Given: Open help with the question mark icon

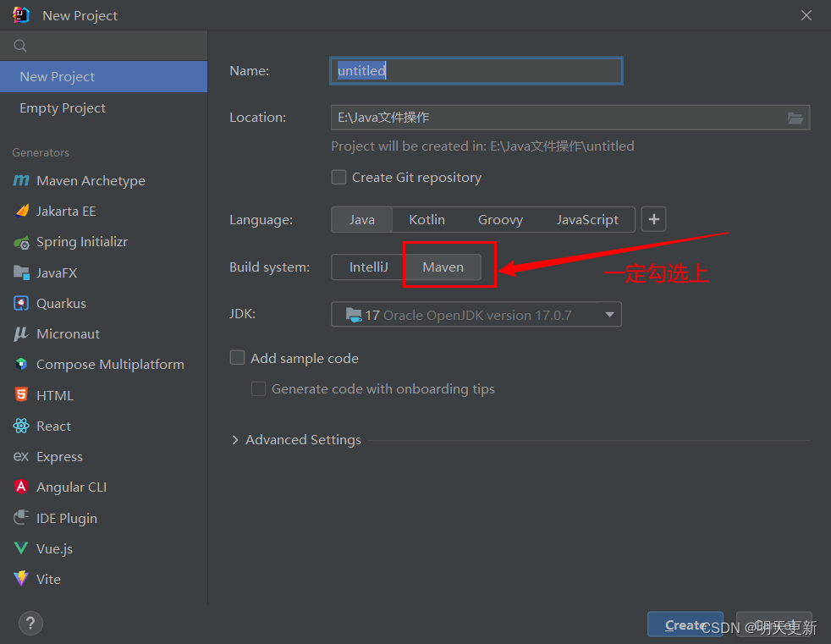Looking at the screenshot, I should click(x=30, y=624).
